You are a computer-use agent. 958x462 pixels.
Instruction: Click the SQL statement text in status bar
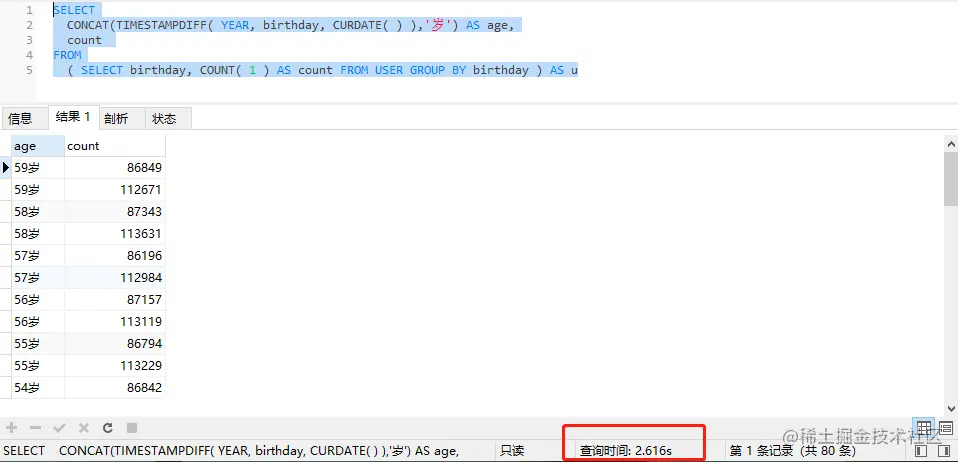[231, 451]
